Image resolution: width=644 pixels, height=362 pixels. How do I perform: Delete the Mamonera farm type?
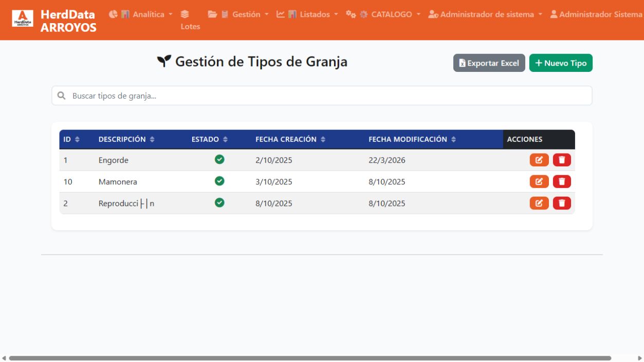[562, 181]
